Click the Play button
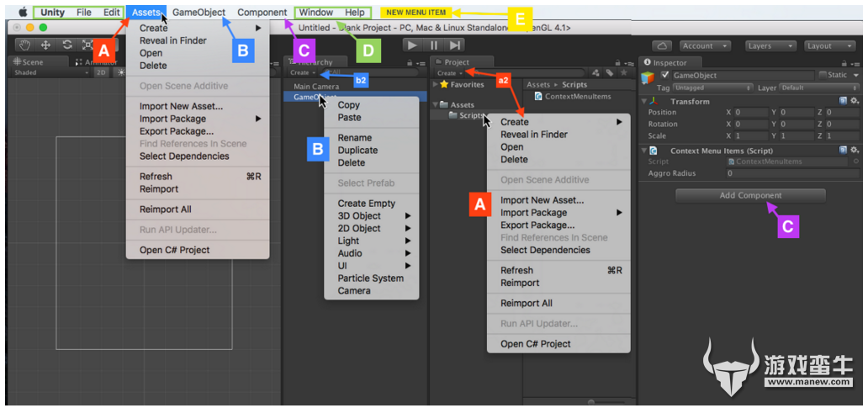Image resolution: width=868 pixels, height=408 pixels. click(412, 45)
